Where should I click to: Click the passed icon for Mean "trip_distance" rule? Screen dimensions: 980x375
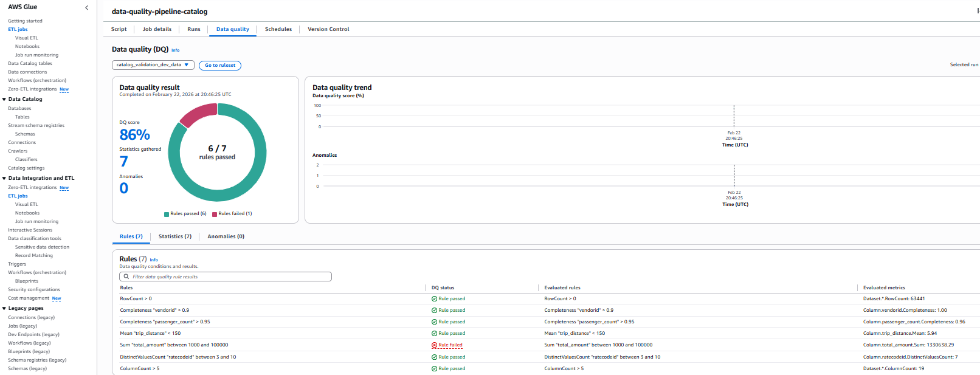[x=434, y=334]
